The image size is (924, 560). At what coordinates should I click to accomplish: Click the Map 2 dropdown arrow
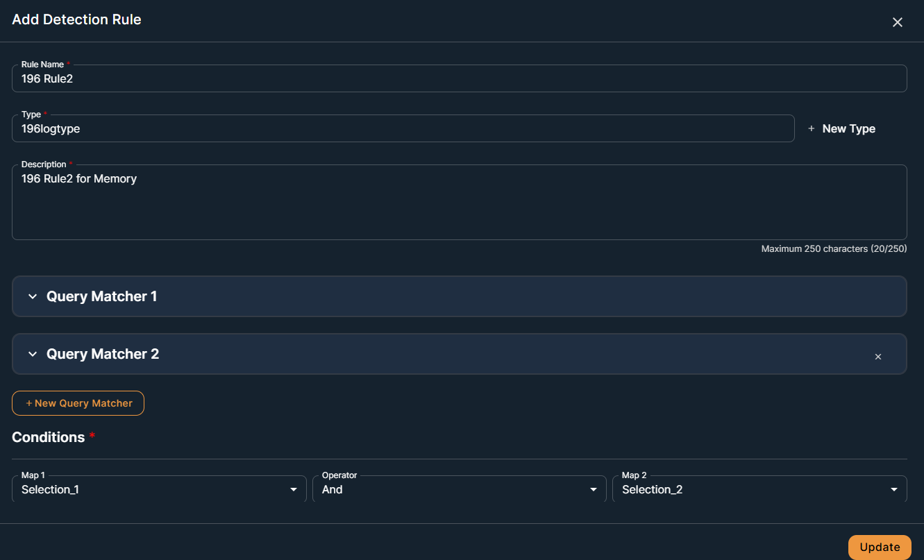pos(893,490)
